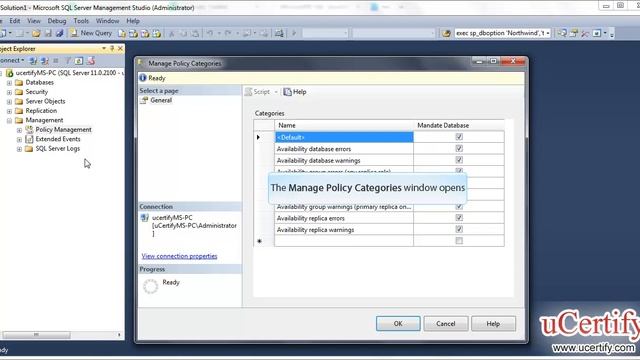The image size is (640, 360).
Task: Click the Paste icon in toolbar
Action: (195, 33)
